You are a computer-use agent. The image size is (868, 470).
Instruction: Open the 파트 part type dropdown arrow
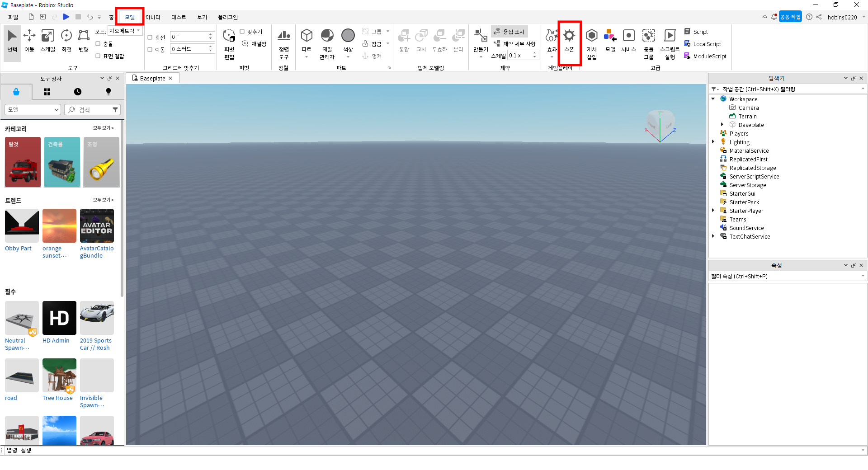pos(307,57)
